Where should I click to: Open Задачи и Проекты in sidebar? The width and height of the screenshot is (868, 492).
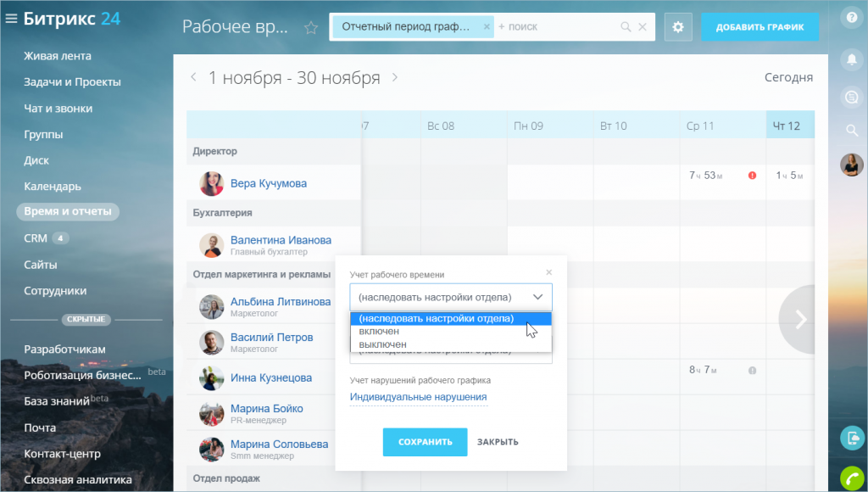[x=72, y=82]
